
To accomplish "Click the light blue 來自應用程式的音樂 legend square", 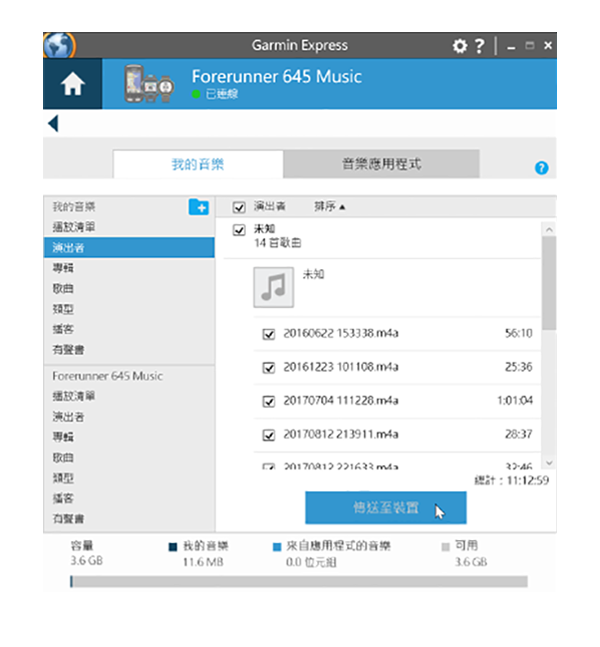I will click(x=277, y=547).
